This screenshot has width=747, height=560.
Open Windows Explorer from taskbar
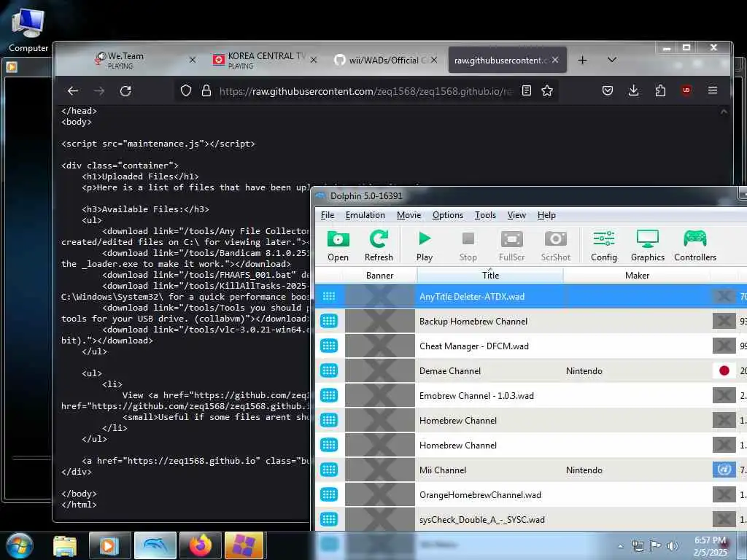(65, 545)
